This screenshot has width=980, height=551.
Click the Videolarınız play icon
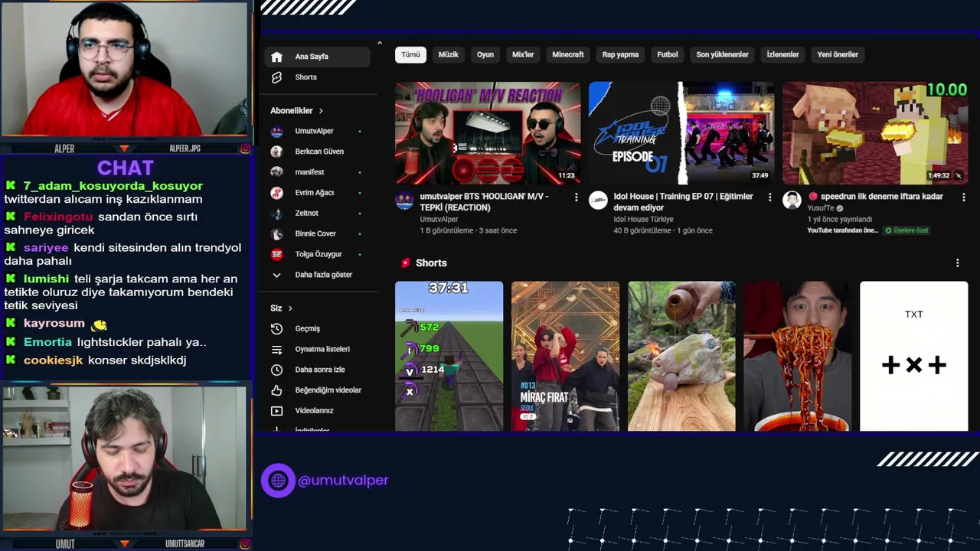coord(277,411)
